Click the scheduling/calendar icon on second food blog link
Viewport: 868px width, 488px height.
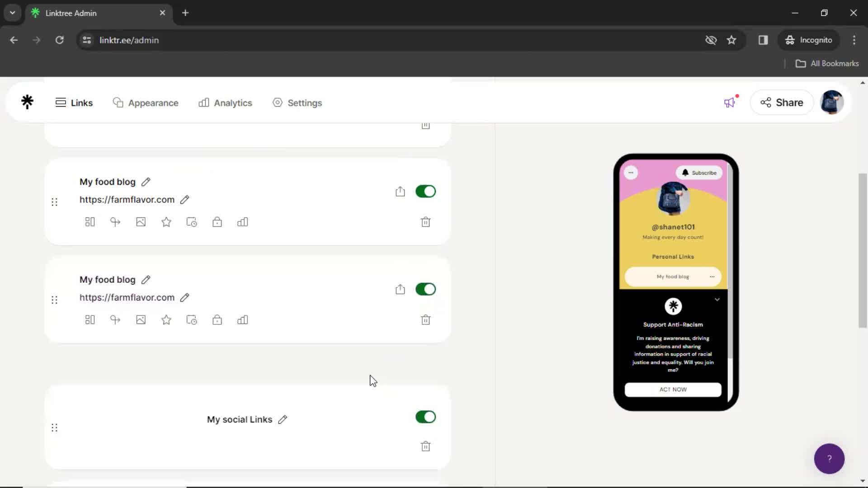click(191, 320)
